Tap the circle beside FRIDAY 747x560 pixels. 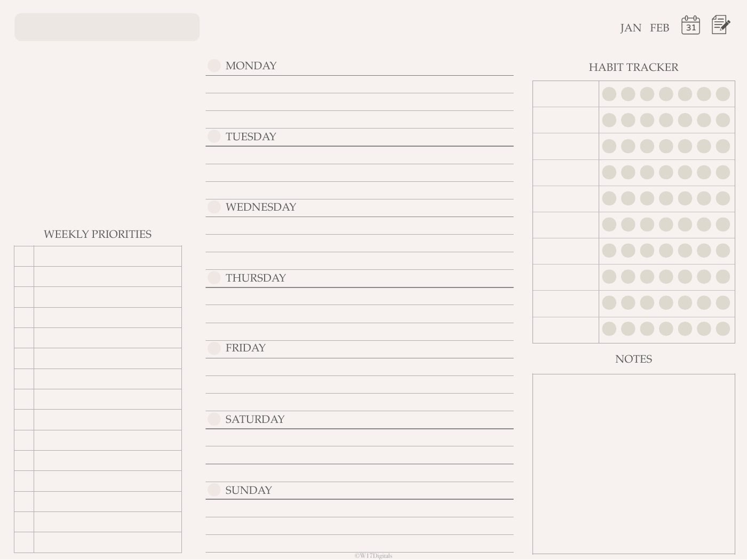point(214,348)
